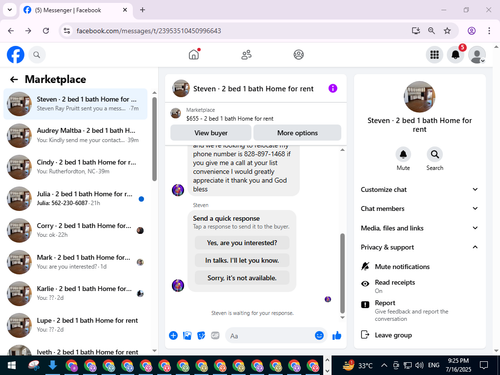Reload the page with the refresh icon
The image size is (500, 375).
click(46, 31)
